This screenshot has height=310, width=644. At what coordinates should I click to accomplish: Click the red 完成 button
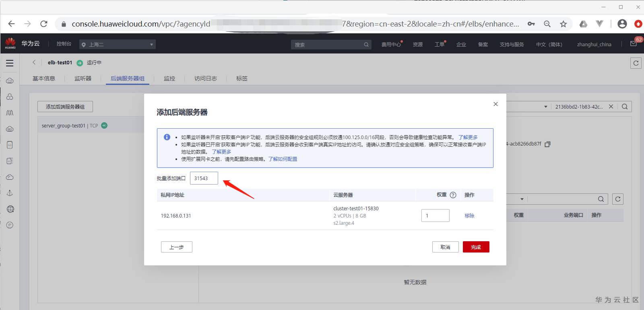pos(476,247)
